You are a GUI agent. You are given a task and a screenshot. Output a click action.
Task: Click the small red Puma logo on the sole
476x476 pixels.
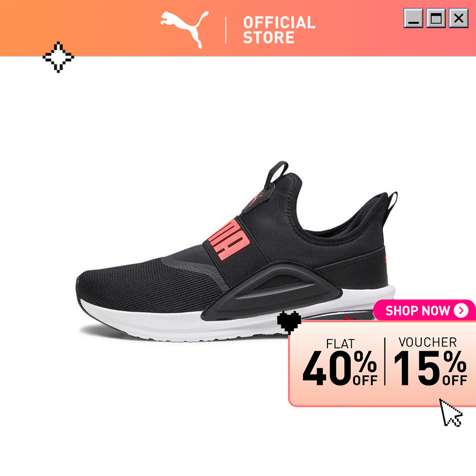click(350, 318)
